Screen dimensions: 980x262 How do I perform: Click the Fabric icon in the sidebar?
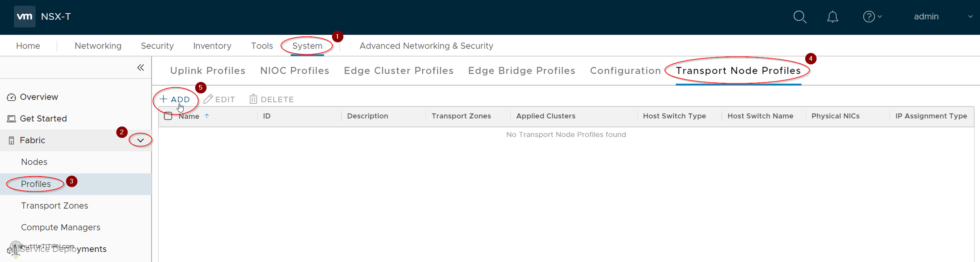(x=11, y=140)
